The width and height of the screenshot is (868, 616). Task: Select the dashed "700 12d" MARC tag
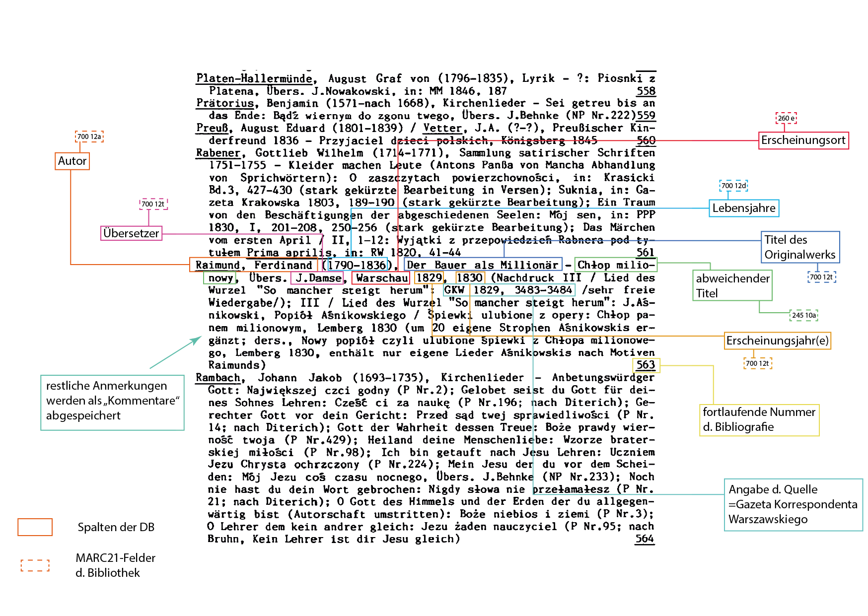pyautogui.click(x=733, y=186)
